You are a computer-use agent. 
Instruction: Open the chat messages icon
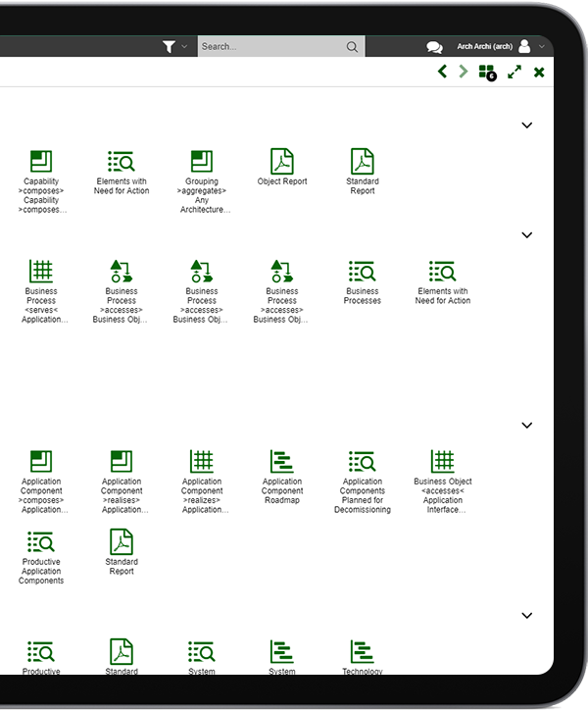click(x=434, y=47)
